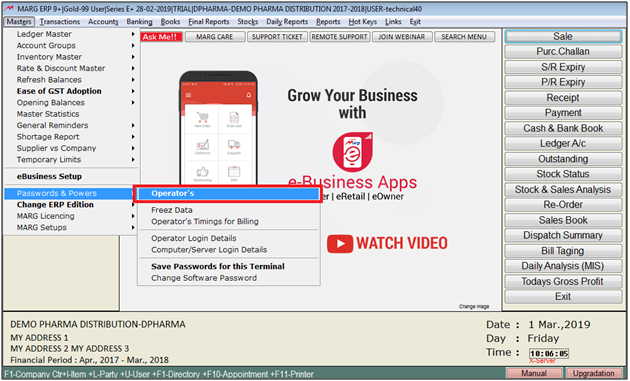Open the Dispatch Summary shortcut

tap(563, 236)
